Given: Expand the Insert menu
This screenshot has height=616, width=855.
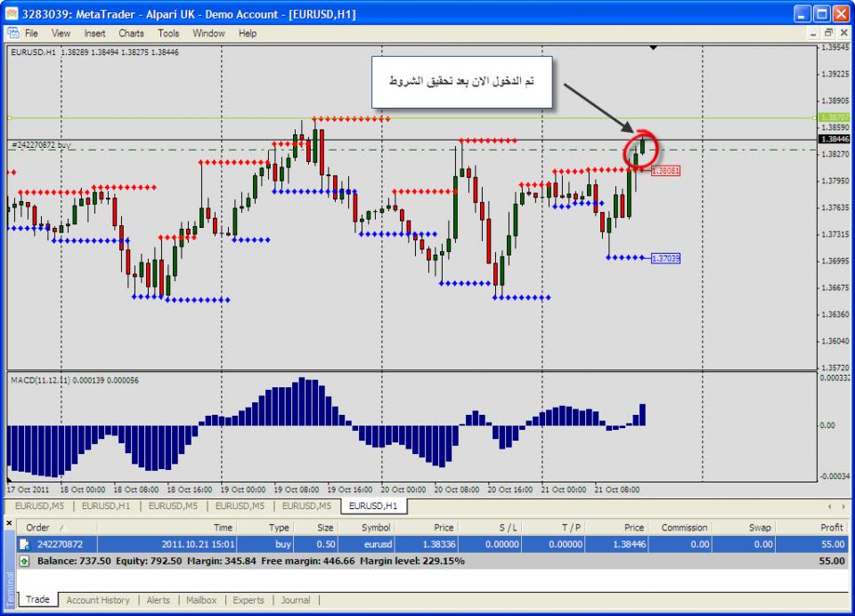Looking at the screenshot, I should click(94, 33).
